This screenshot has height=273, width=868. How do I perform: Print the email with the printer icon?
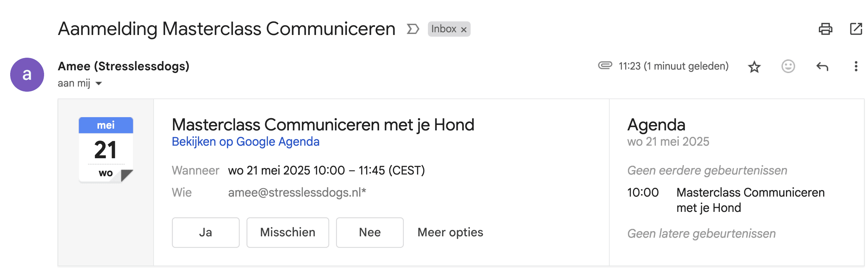tap(825, 29)
